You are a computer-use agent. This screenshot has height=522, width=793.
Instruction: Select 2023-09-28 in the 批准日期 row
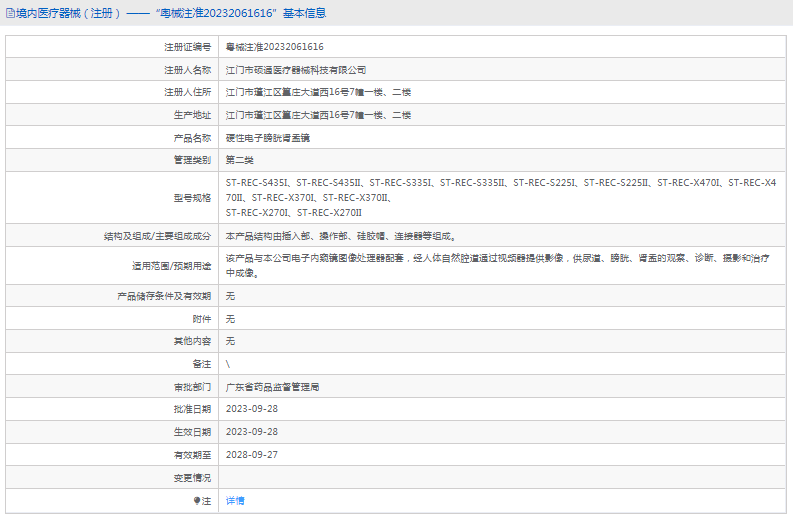252,409
